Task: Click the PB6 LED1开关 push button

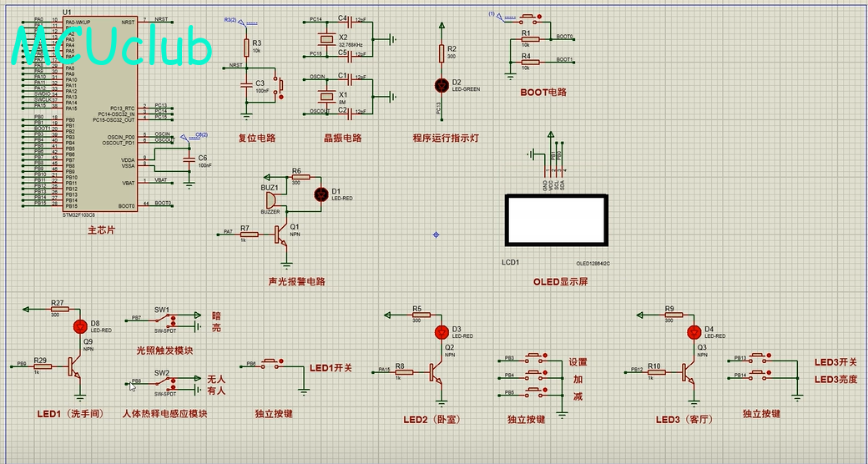Action: [271, 363]
